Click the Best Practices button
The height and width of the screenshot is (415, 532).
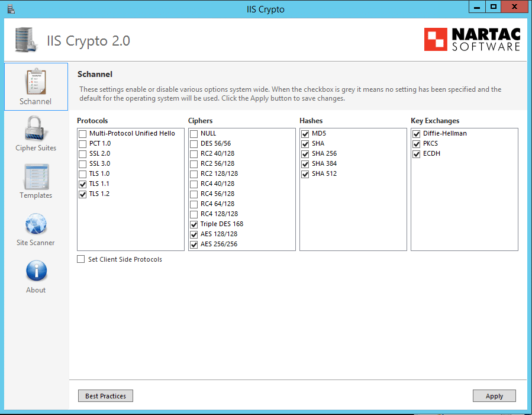[x=105, y=395]
